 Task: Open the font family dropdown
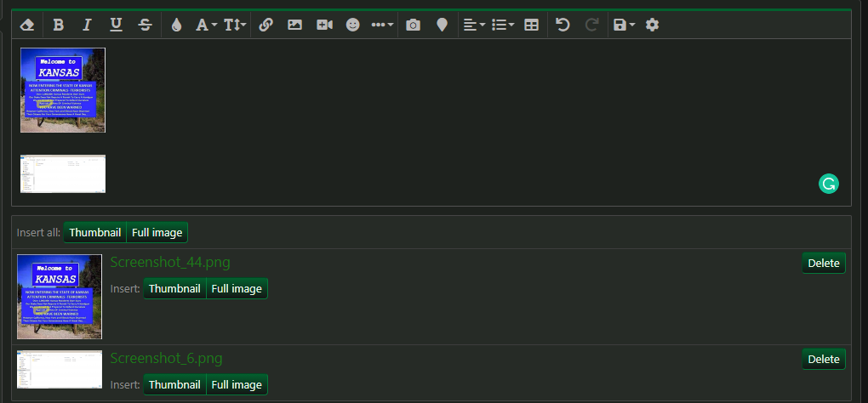pyautogui.click(x=207, y=25)
